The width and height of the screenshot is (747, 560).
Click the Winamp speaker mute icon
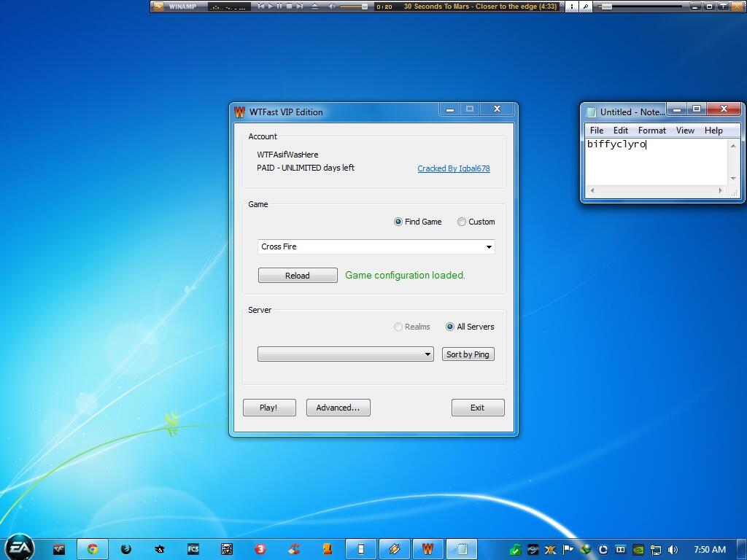click(x=332, y=6)
